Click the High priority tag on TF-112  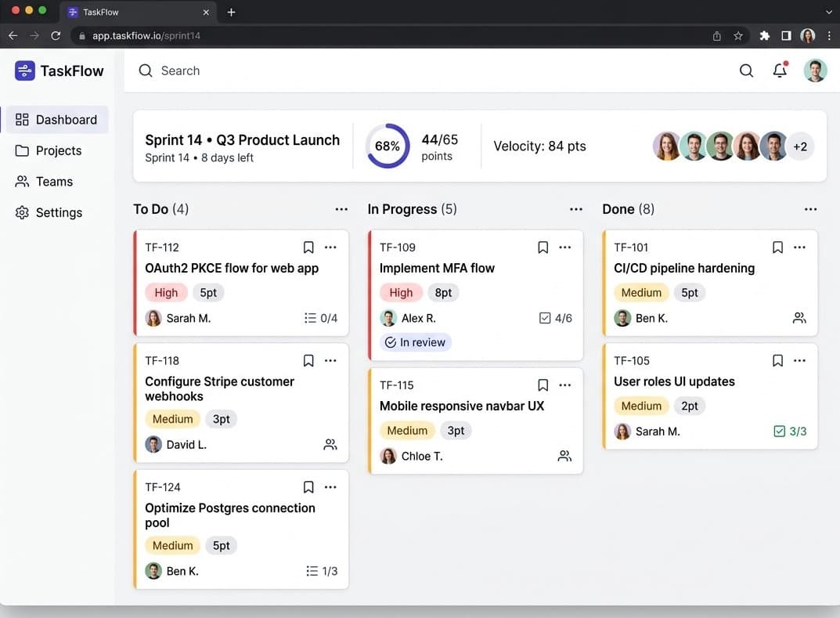point(166,293)
